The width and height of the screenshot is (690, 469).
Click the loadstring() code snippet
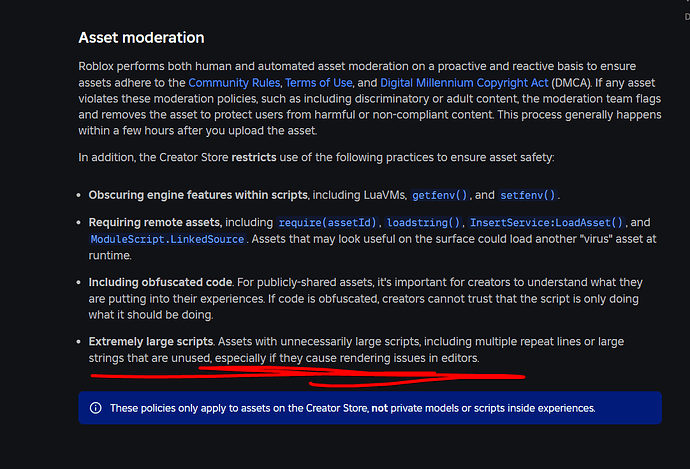[423, 223]
